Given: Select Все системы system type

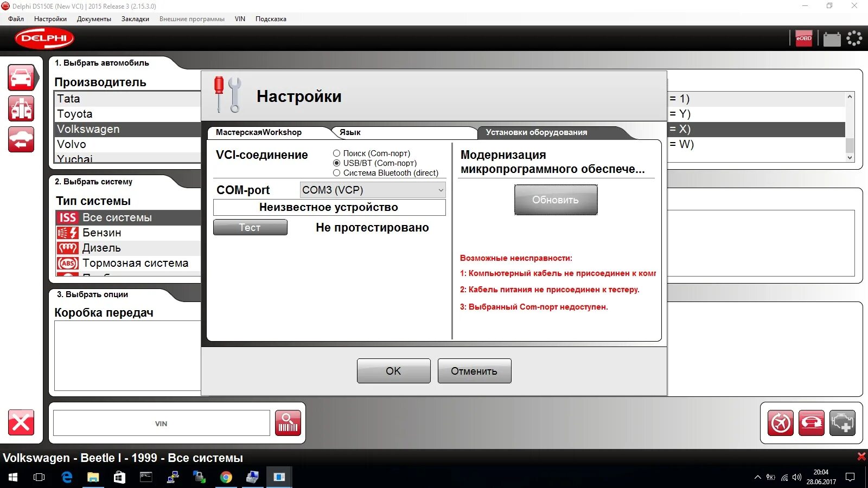Looking at the screenshot, I should [x=128, y=217].
